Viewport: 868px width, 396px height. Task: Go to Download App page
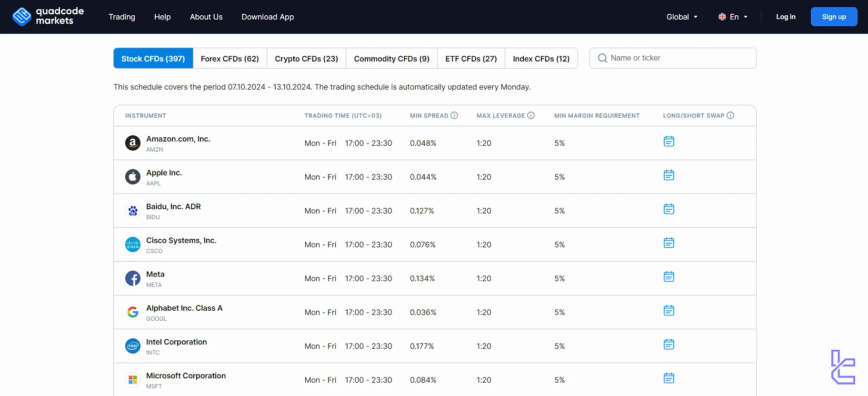pyautogui.click(x=268, y=17)
